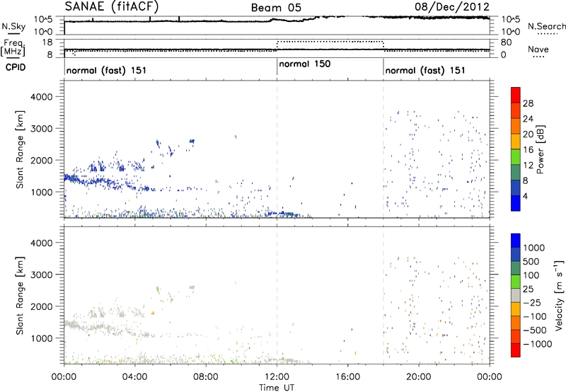566x392 pixels.
Task: Click the light green swatch of power colorbar
Action: [516, 157]
